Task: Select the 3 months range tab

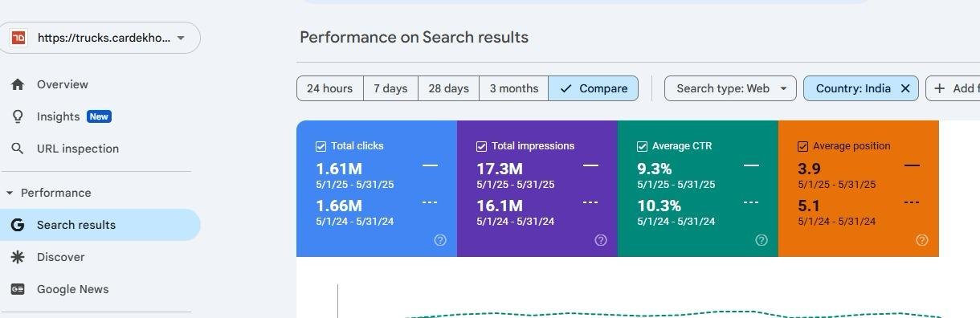Action: (x=514, y=88)
